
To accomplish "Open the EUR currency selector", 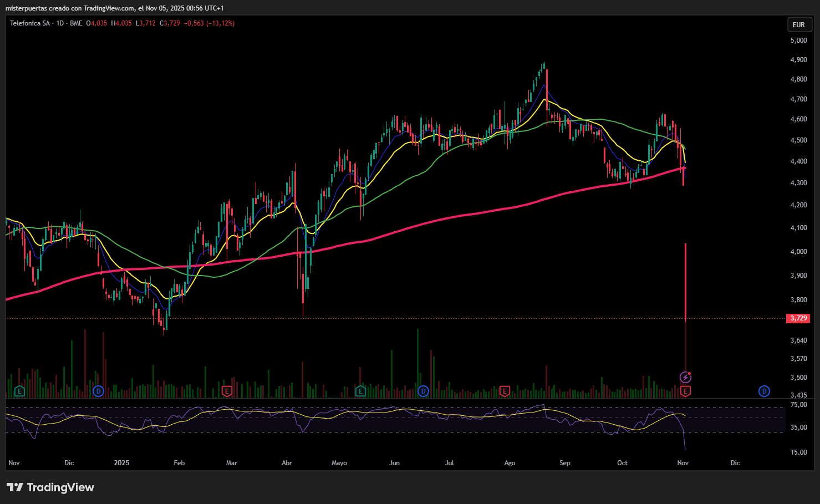I will pyautogui.click(x=798, y=24).
